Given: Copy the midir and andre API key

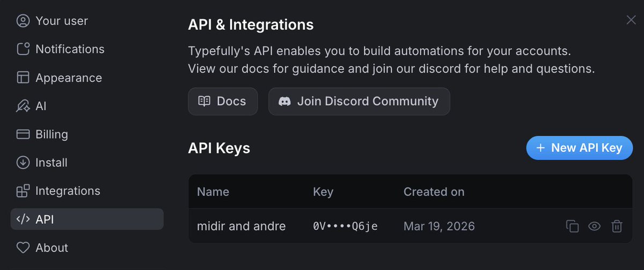Looking at the screenshot, I should pos(573,227).
